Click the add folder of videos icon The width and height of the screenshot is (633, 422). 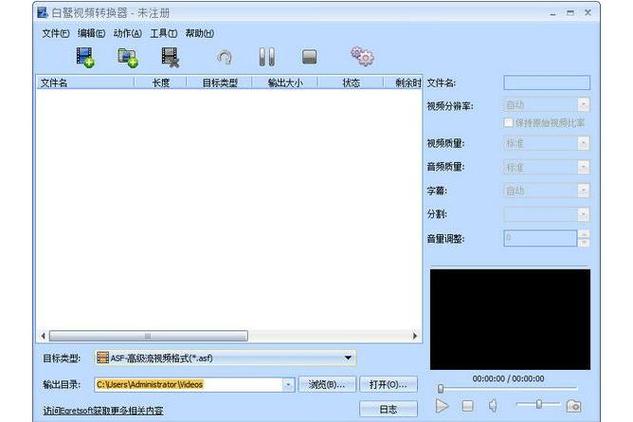pyautogui.click(x=128, y=57)
